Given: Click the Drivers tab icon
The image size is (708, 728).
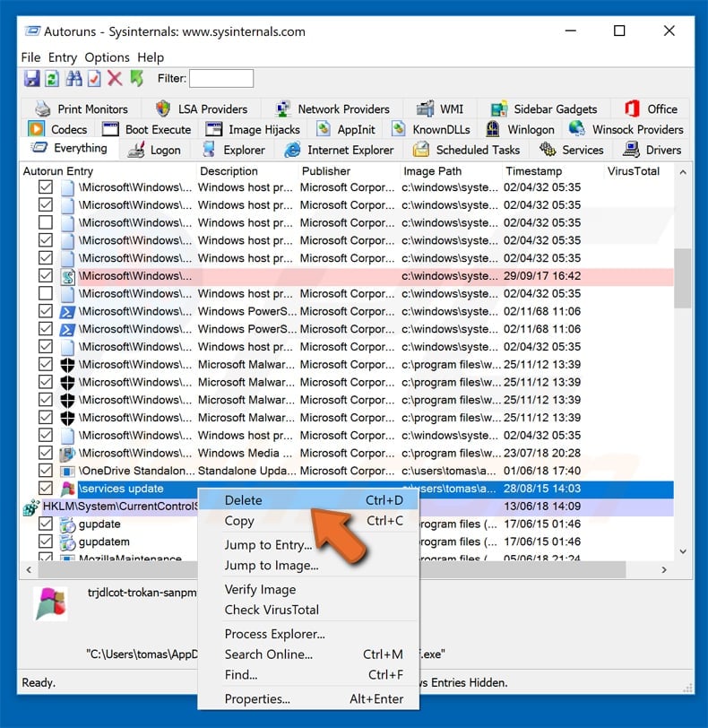Looking at the screenshot, I should [x=631, y=150].
